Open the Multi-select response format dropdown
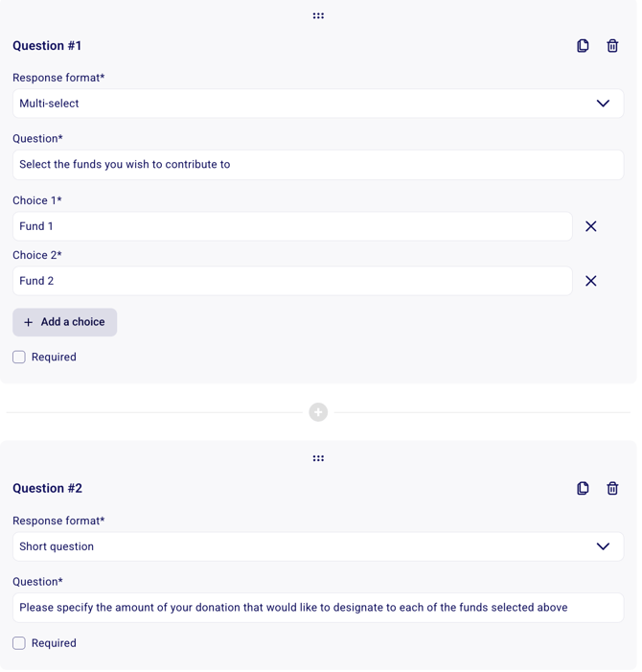 [287, 104]
